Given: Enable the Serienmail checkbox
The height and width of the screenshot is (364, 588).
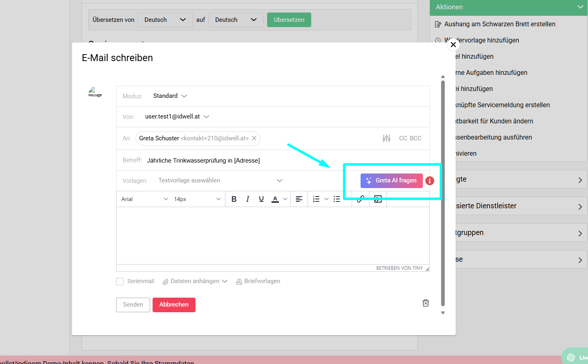Looking at the screenshot, I should (x=120, y=281).
